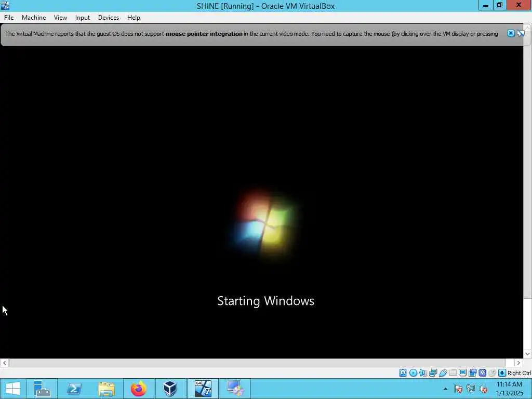532x399 pixels.
Task: Open the Help menu
Action: tap(134, 18)
